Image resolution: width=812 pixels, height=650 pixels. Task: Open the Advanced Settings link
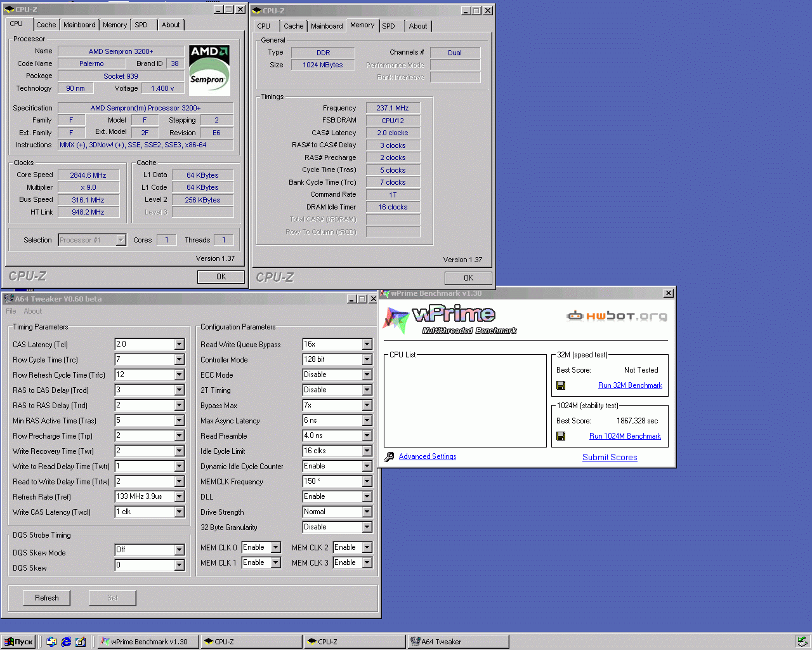point(428,456)
